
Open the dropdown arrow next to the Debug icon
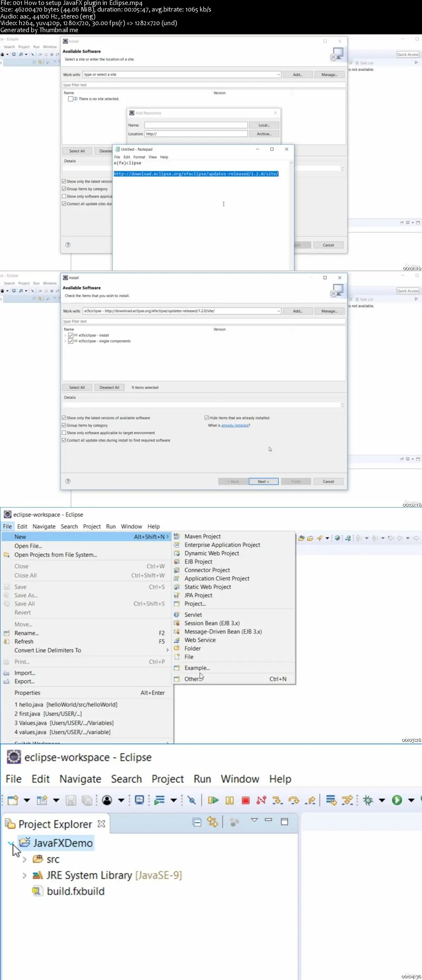pyautogui.click(x=382, y=800)
